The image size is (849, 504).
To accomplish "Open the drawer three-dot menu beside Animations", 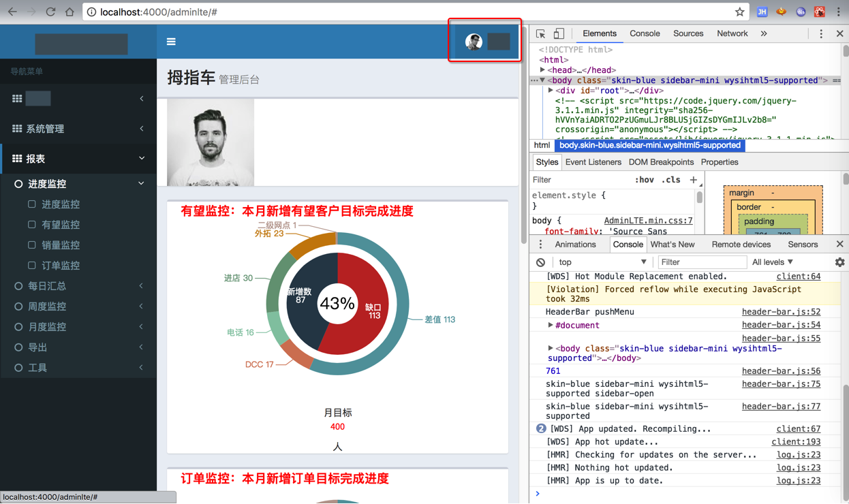I will (x=540, y=245).
